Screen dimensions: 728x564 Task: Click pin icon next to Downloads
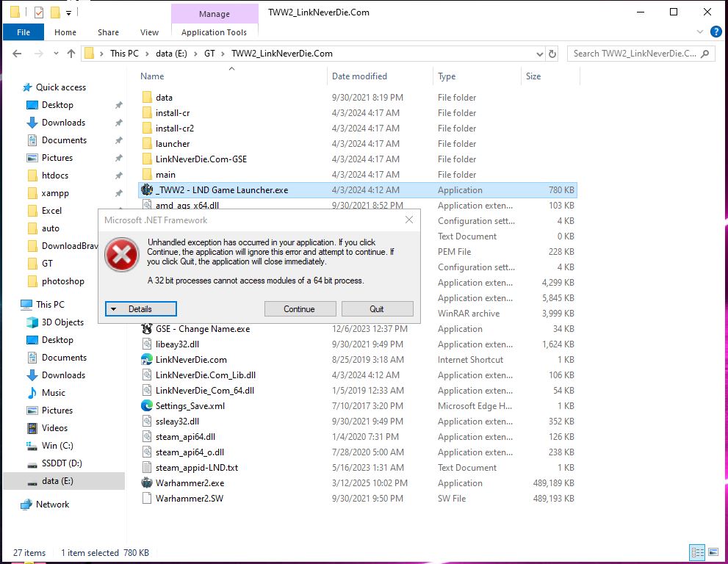[x=119, y=123]
